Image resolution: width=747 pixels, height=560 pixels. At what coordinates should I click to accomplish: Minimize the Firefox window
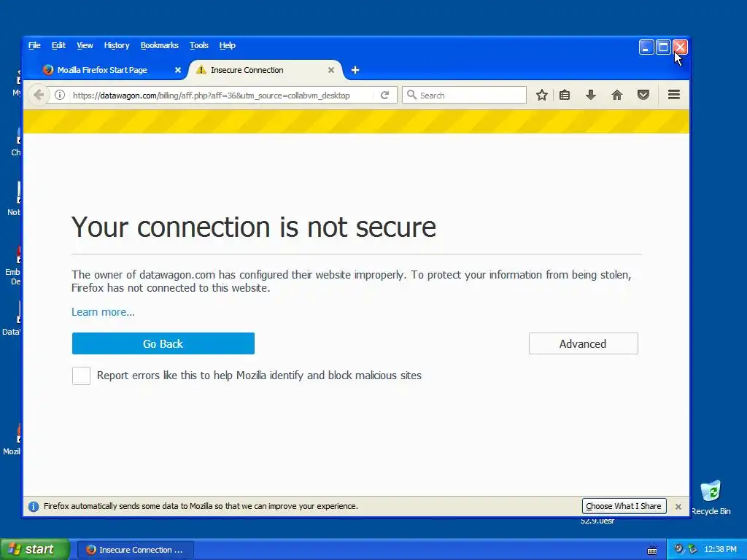click(x=646, y=47)
